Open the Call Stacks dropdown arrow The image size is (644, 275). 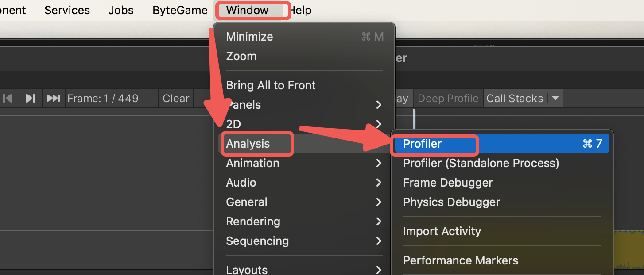coord(555,98)
